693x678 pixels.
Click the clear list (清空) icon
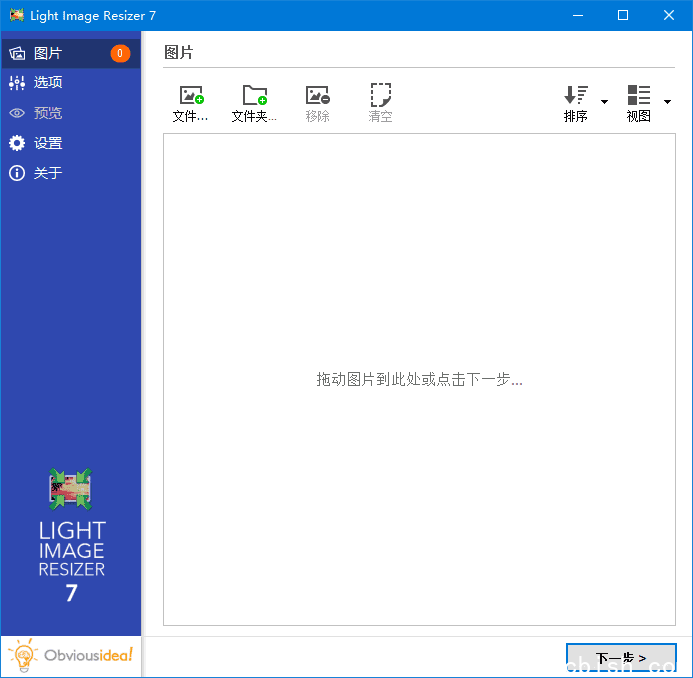(x=380, y=96)
